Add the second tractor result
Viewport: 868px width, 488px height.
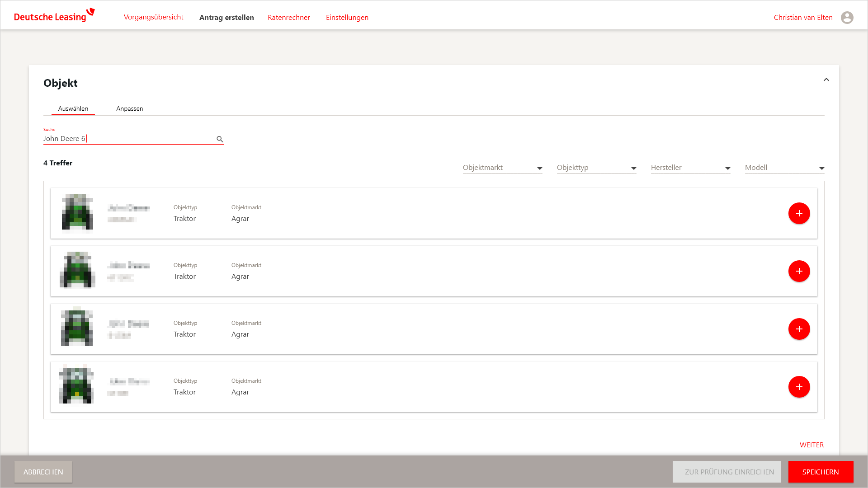tap(799, 271)
